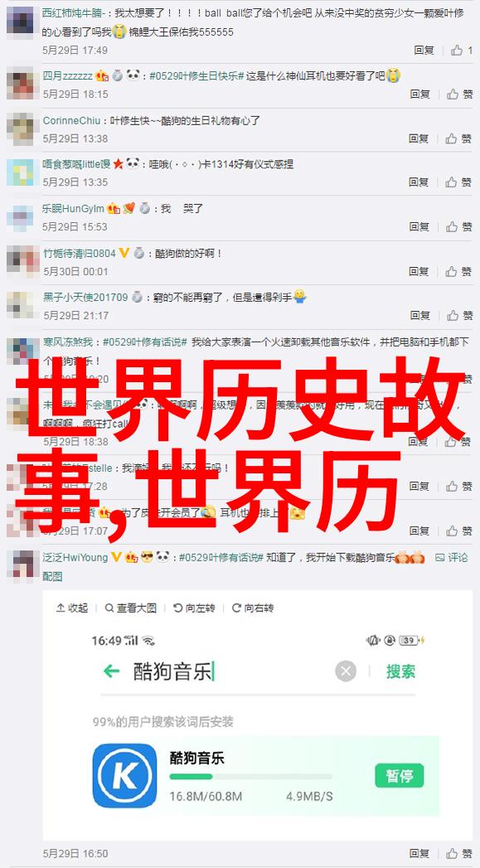Rotate image right with 向右转

coord(253,608)
